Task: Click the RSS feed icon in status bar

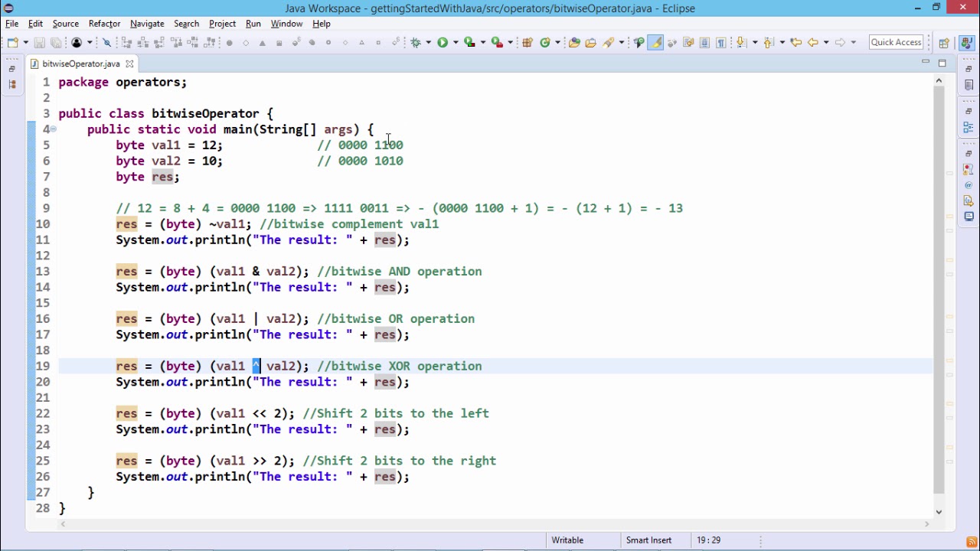Action: (x=972, y=541)
